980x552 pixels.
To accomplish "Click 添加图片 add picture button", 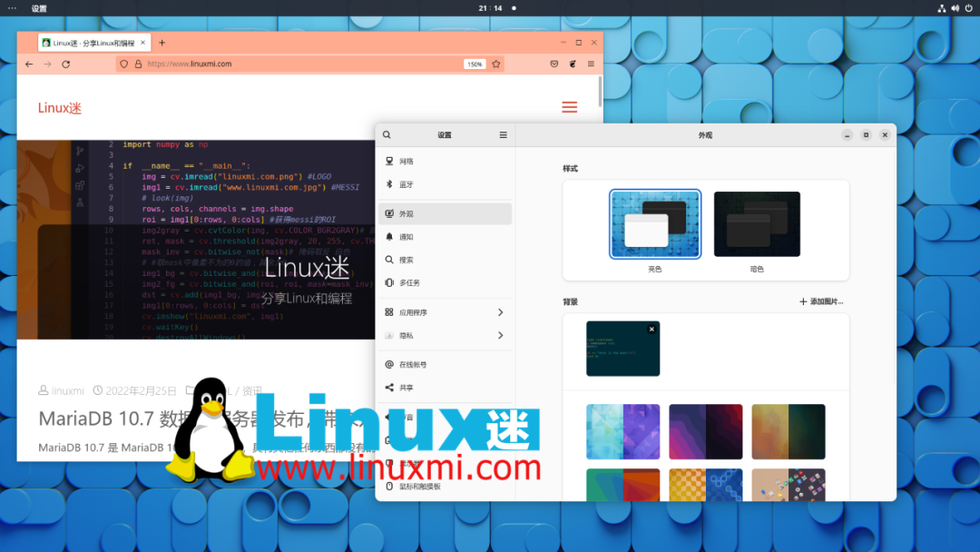I will coord(821,301).
